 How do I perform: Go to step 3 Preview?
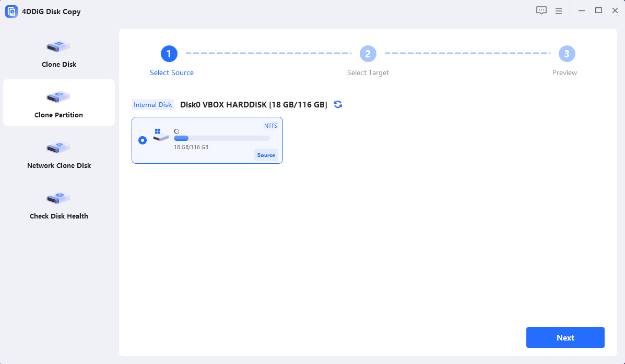567,54
